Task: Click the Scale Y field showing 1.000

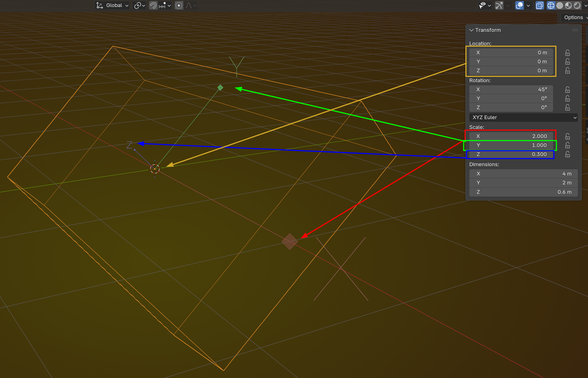Action: click(x=511, y=145)
